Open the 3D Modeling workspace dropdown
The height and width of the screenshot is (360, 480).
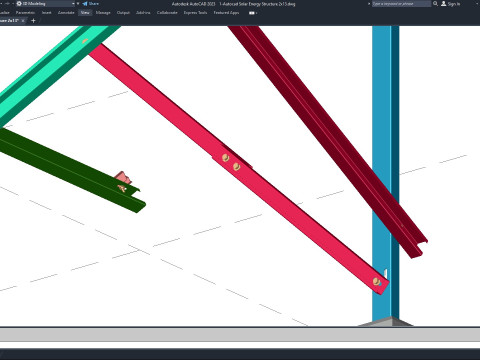pos(46,4)
